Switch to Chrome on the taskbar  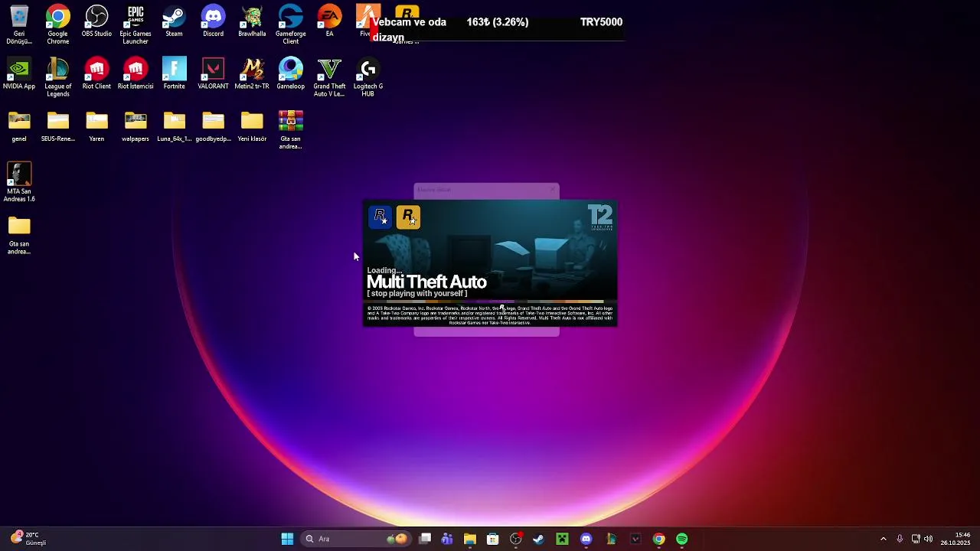point(658,539)
